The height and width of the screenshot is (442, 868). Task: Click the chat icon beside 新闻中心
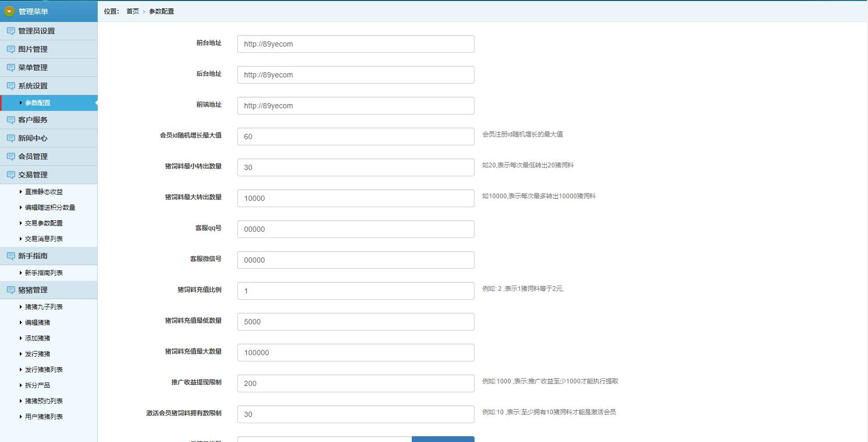[x=10, y=138]
